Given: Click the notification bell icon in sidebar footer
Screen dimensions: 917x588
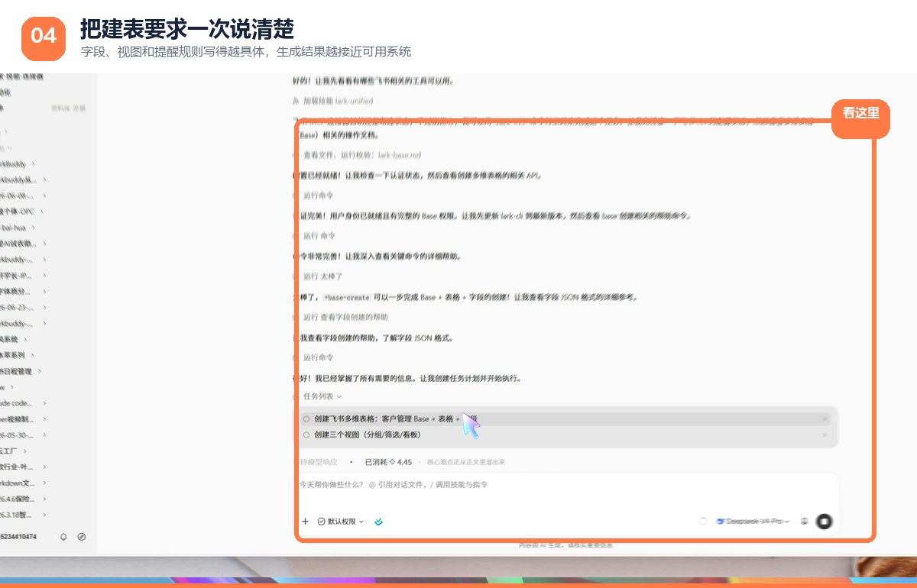Looking at the screenshot, I should click(x=63, y=537).
